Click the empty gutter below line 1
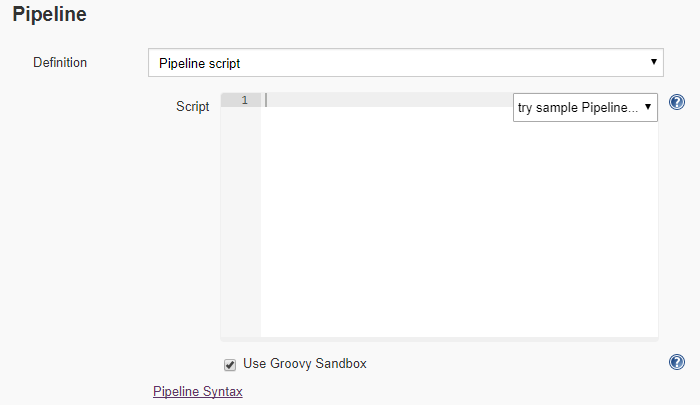Image resolution: width=700 pixels, height=405 pixels. (241, 222)
